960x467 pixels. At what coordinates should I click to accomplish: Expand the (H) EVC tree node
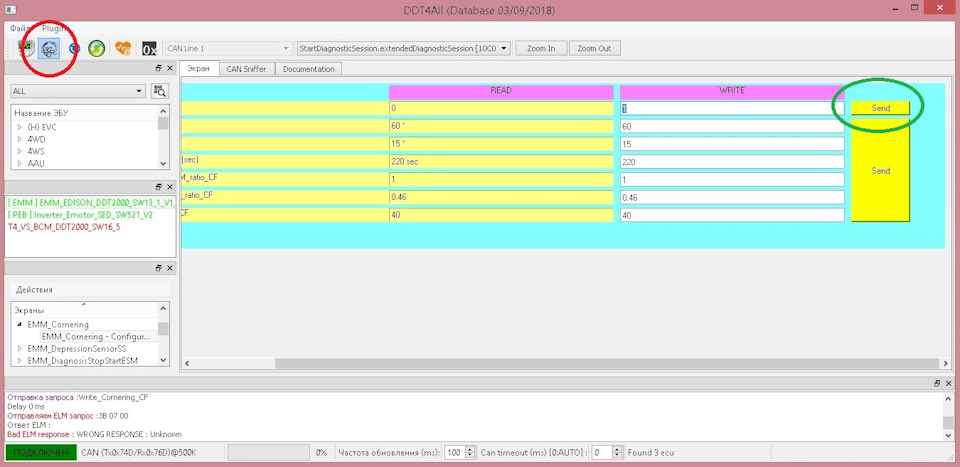click(x=20, y=127)
